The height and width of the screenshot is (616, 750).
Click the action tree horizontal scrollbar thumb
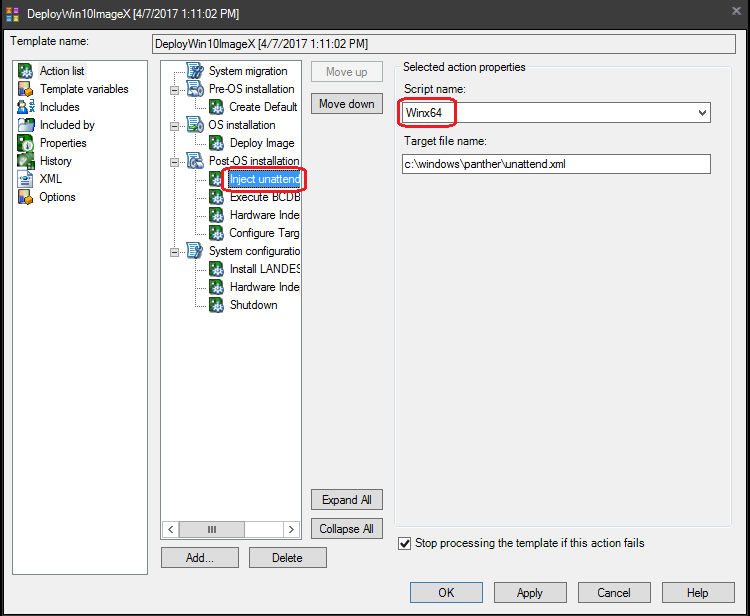(212, 529)
